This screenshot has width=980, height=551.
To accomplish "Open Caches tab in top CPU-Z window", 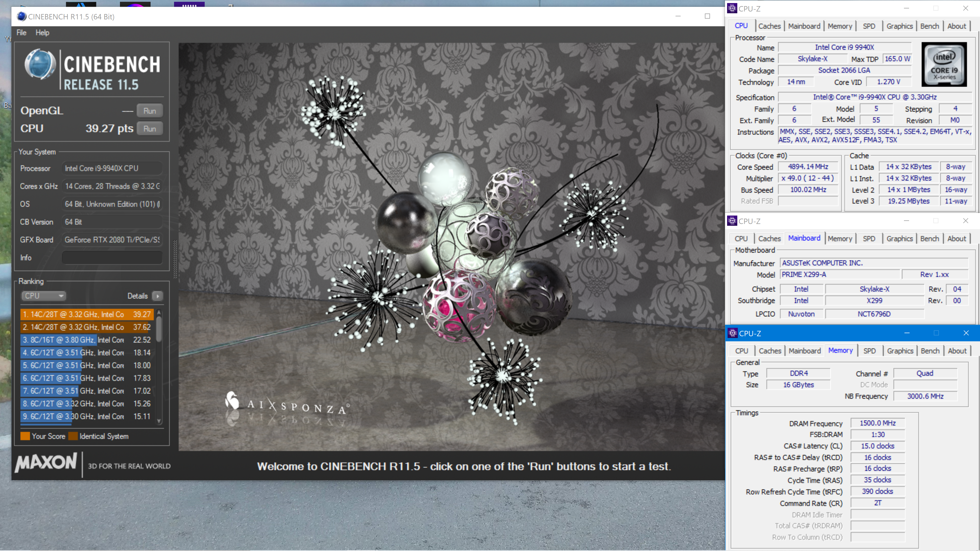I will pos(769,26).
